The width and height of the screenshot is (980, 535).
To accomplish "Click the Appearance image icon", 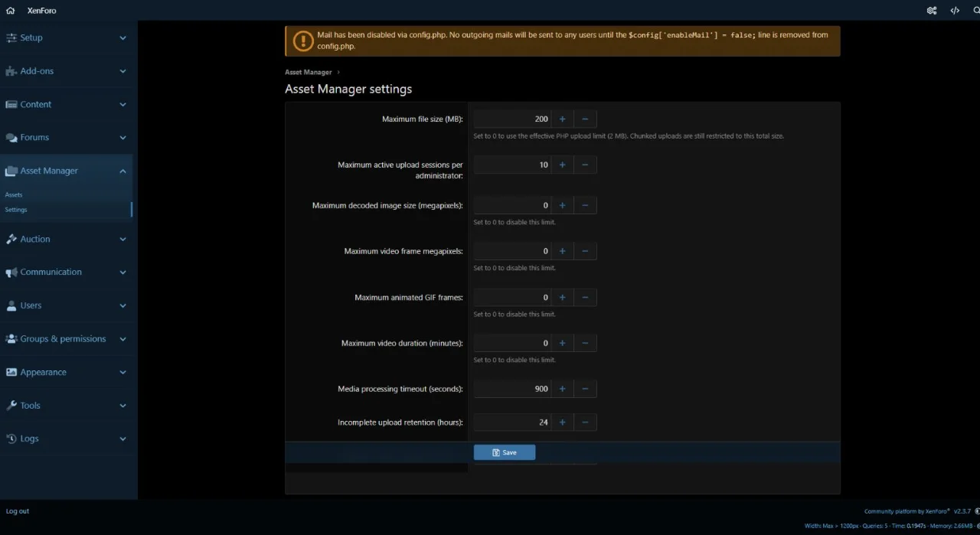I will coord(11,372).
